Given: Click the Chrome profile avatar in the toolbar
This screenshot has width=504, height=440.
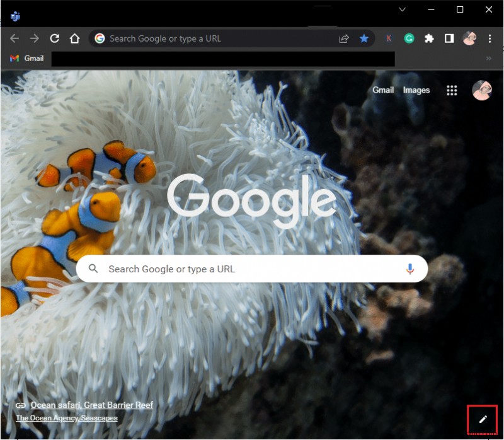Looking at the screenshot, I should click(x=469, y=38).
